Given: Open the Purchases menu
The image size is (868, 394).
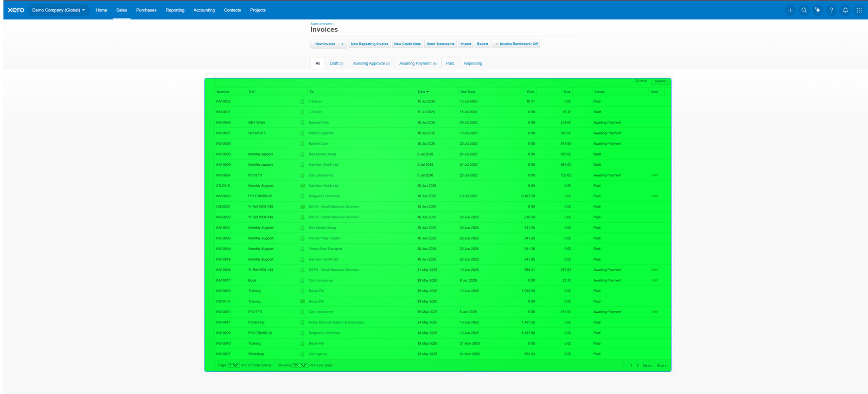Looking at the screenshot, I should coord(146,10).
